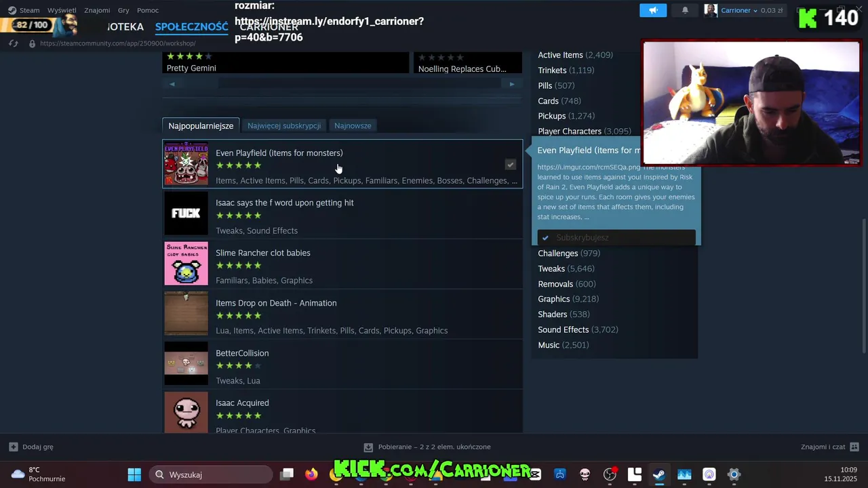Click Items Drop on Death thumbnail
The image size is (868, 488).
click(x=186, y=313)
